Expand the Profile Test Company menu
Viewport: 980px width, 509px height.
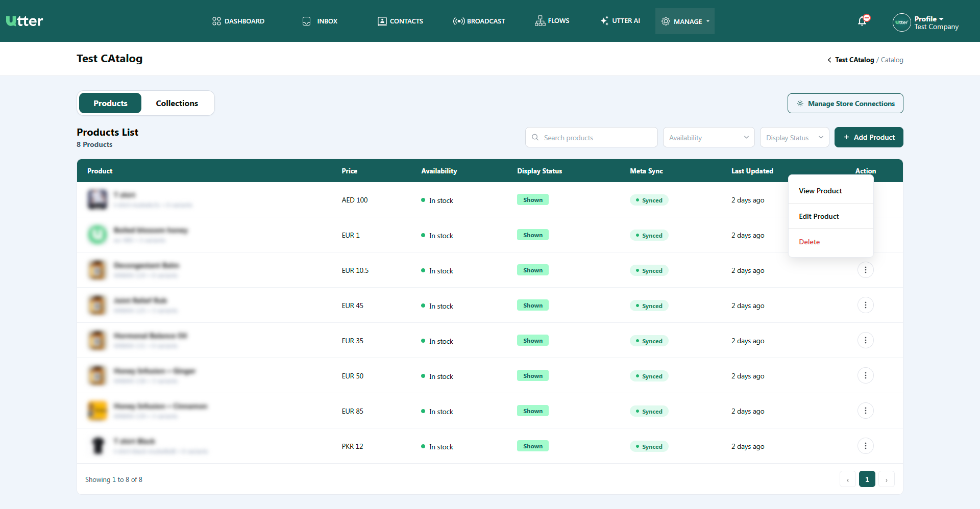coord(936,22)
